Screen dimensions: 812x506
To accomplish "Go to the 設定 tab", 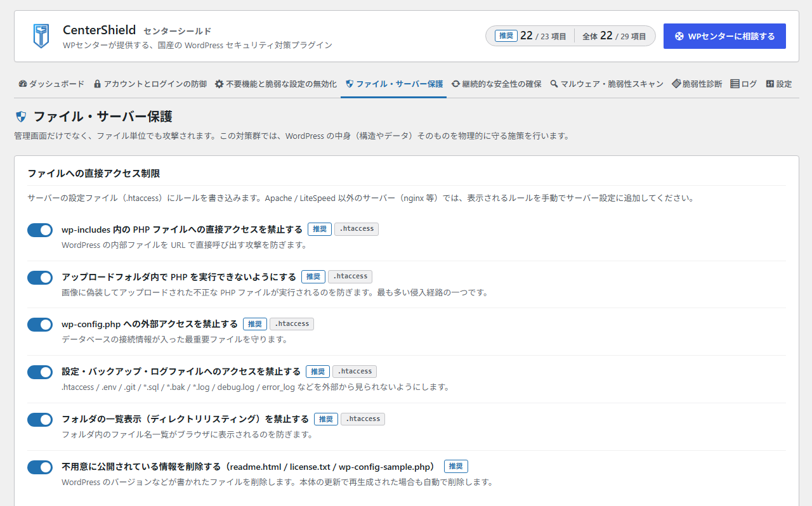I will click(x=779, y=84).
